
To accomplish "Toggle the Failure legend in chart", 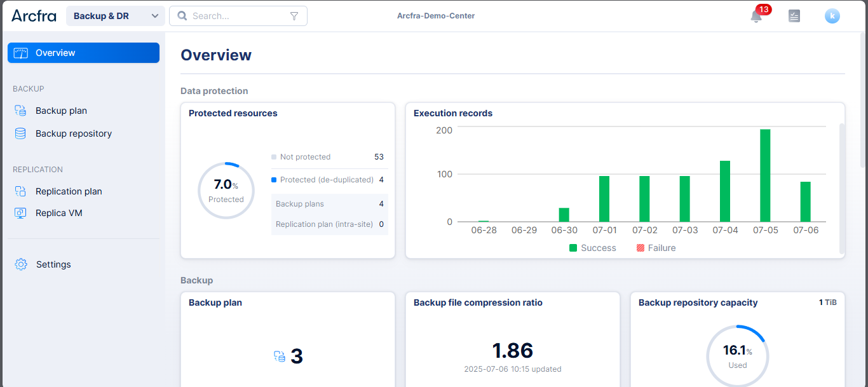I will click(656, 248).
